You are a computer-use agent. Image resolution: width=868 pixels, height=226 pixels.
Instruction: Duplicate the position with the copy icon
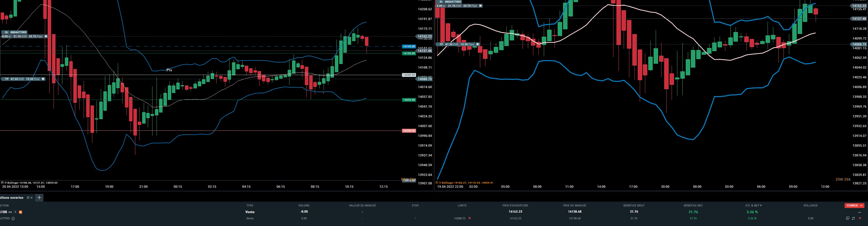click(x=848, y=218)
